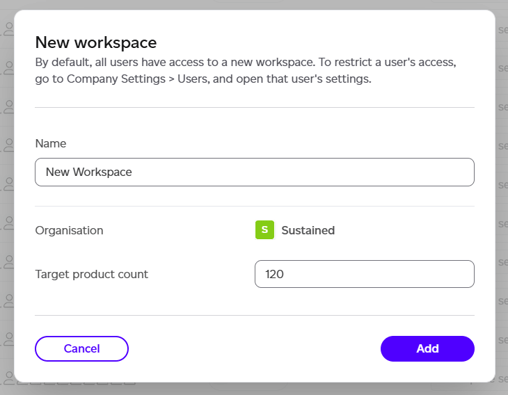Click the Name input field
The width and height of the screenshot is (508, 395).
(x=255, y=172)
